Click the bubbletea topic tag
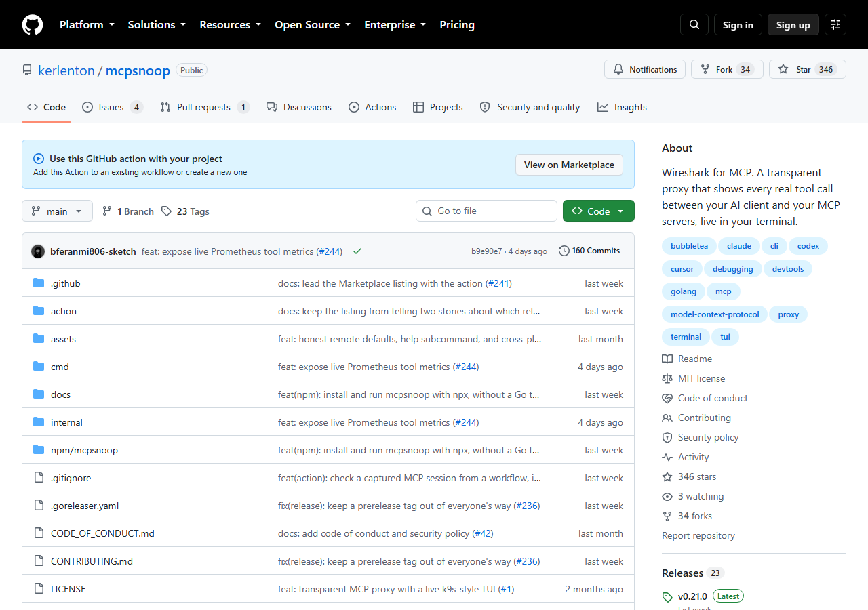Screen dimensions: 868x610 (689, 246)
